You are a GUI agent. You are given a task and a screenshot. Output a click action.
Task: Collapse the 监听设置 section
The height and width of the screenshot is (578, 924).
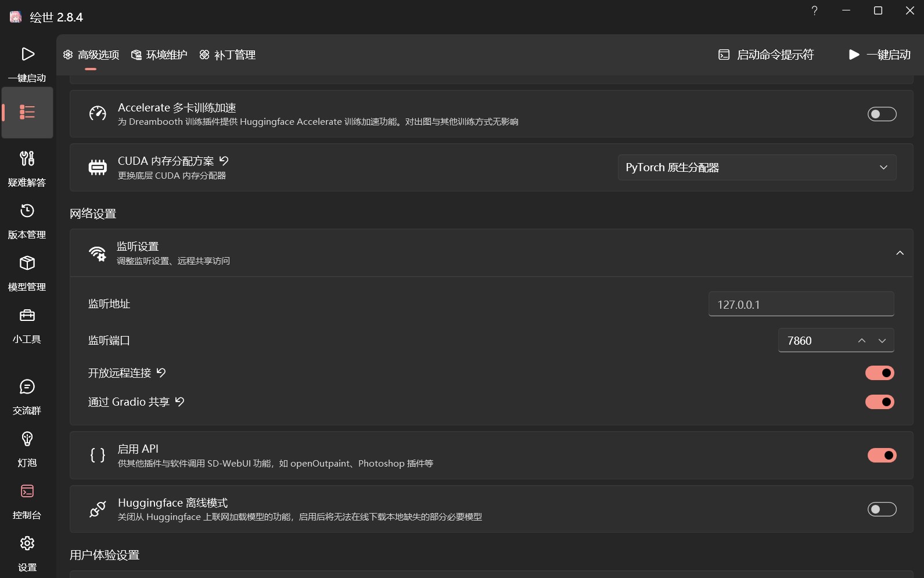(900, 253)
